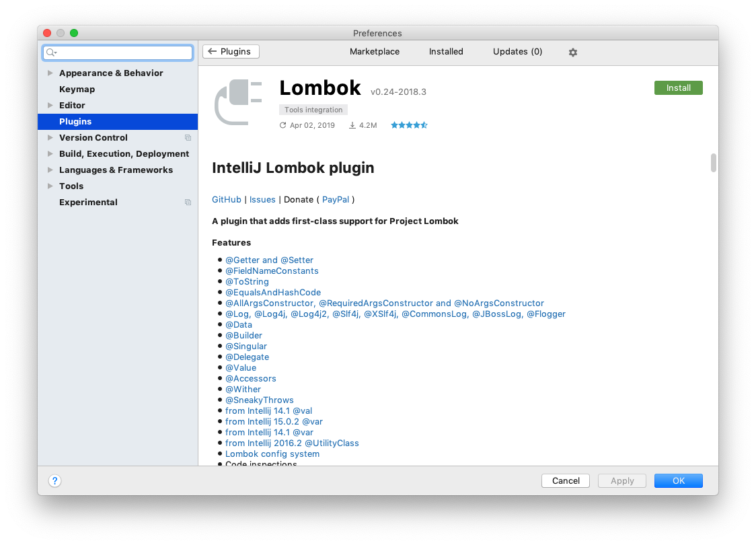This screenshot has height=545, width=756.
Task: Click the project-level icon next to Version Control
Action: [x=188, y=138]
